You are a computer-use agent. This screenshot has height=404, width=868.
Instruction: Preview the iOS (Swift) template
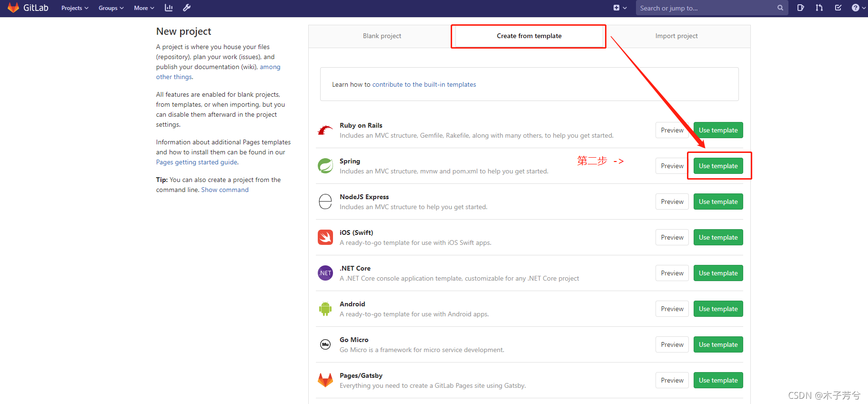pyautogui.click(x=672, y=237)
